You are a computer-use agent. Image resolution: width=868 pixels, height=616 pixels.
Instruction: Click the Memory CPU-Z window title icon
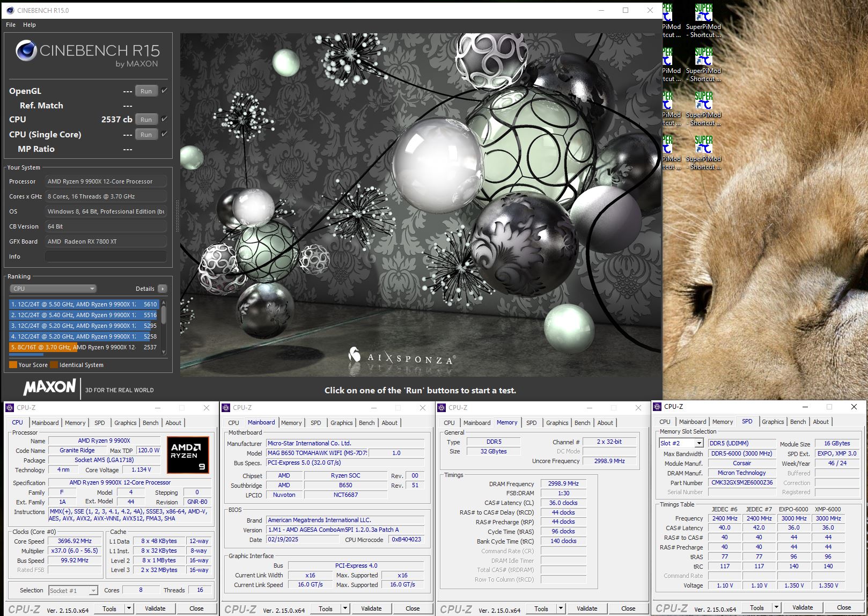[442, 408]
